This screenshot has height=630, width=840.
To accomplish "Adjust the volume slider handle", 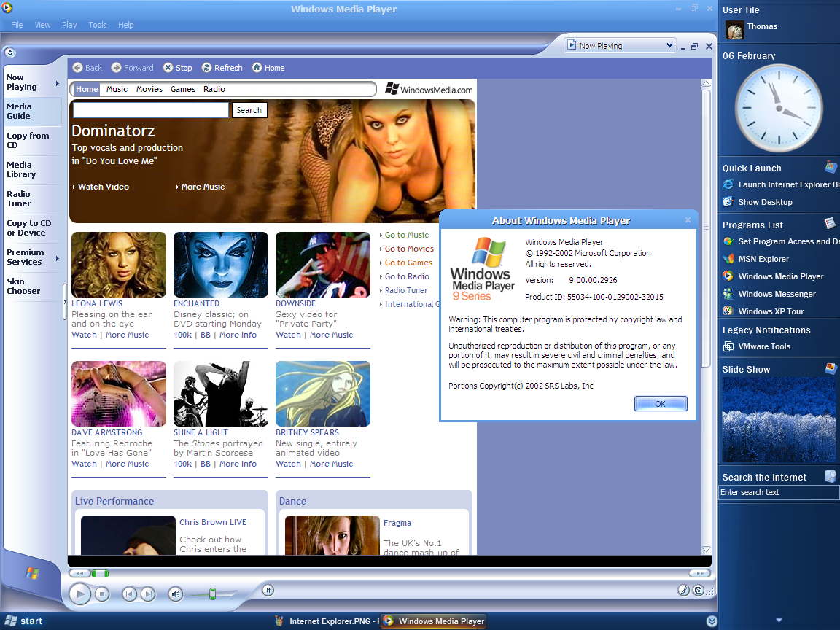I will (x=212, y=594).
